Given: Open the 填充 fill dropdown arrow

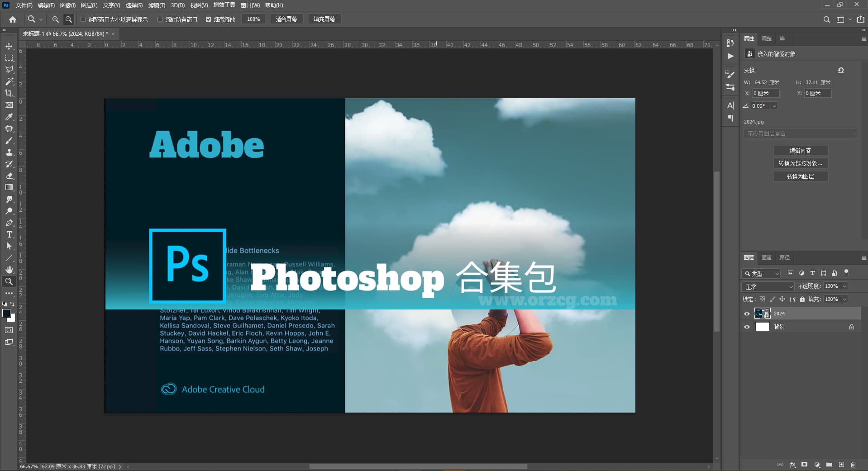Looking at the screenshot, I should 844,299.
